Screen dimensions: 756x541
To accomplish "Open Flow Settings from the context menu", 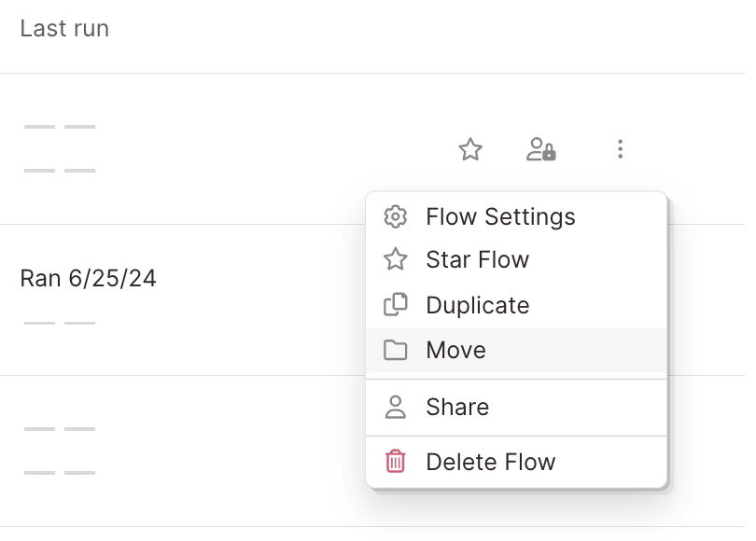I will (500, 217).
